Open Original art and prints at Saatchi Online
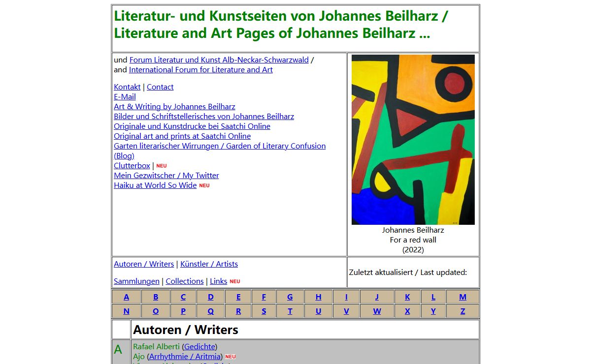Screen dimensions: 591x364 point(182,136)
